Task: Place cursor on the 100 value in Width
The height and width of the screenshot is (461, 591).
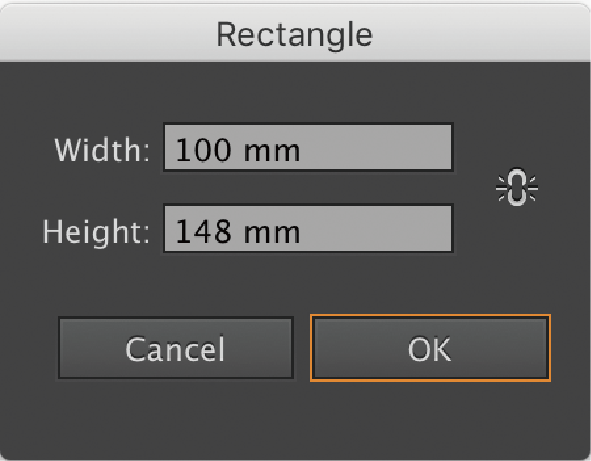Action: click(x=203, y=150)
